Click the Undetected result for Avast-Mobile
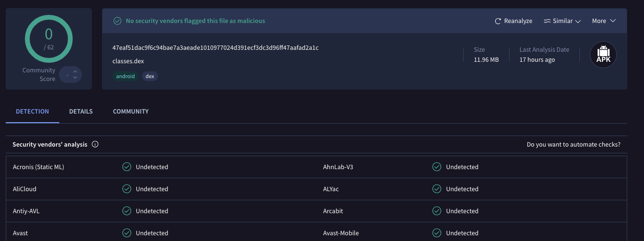 click(x=462, y=233)
